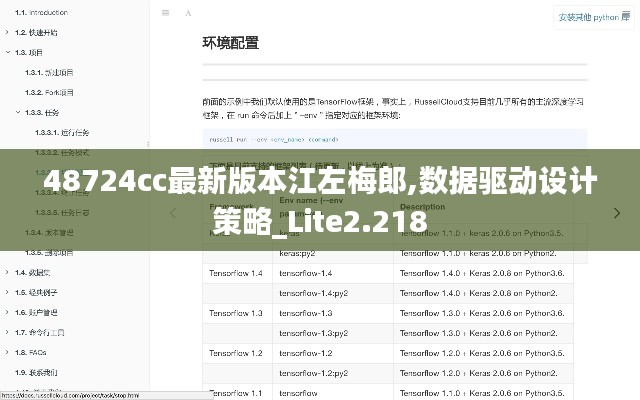Click the status bar URL at bottom left
The image size is (640, 400).
[70, 396]
